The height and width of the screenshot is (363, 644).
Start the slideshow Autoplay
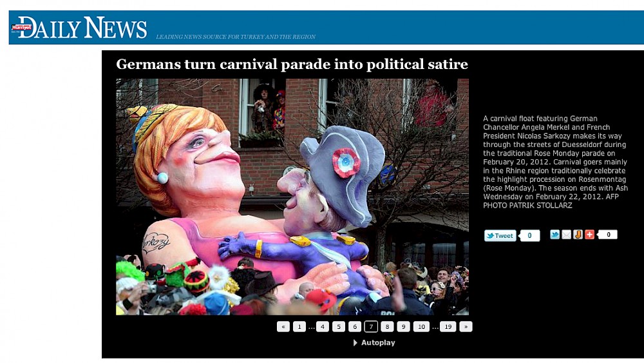point(374,343)
